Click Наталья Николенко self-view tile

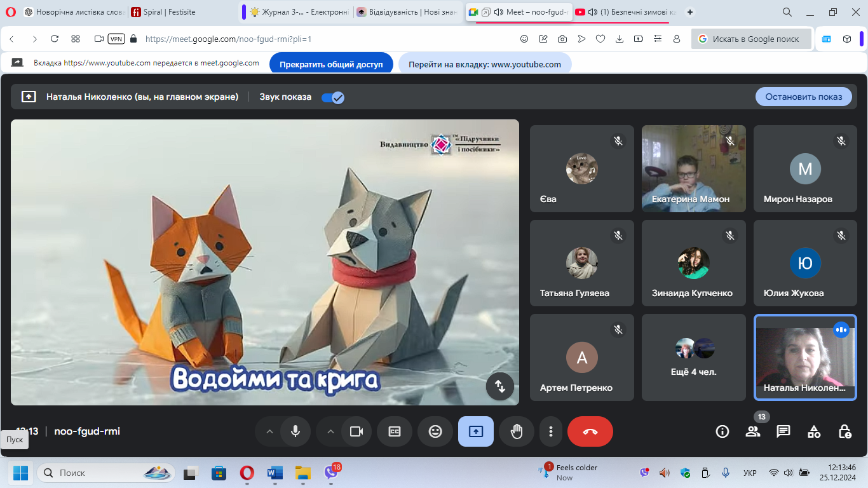(x=806, y=357)
